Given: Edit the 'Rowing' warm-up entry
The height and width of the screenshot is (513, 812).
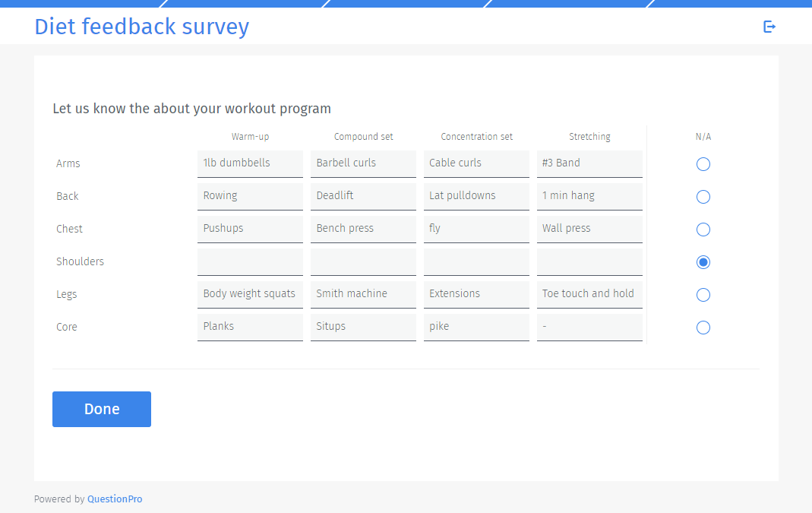Looking at the screenshot, I should pos(250,195).
